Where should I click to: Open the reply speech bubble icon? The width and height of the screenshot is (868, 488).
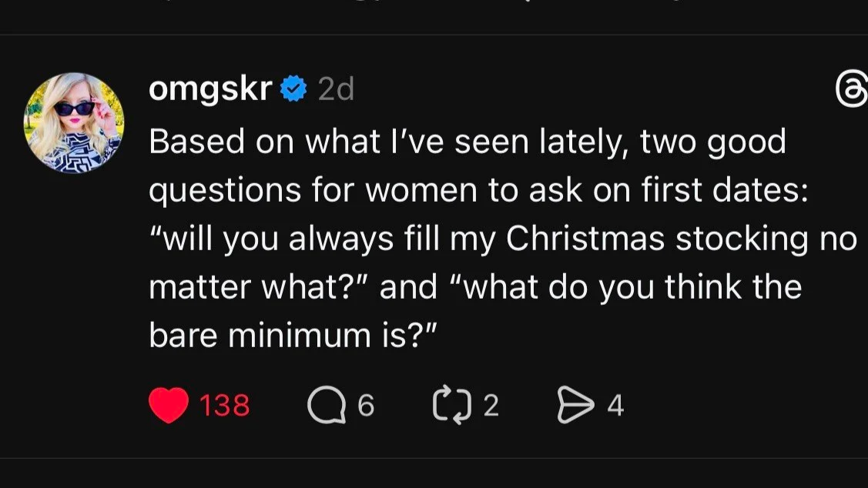326,405
